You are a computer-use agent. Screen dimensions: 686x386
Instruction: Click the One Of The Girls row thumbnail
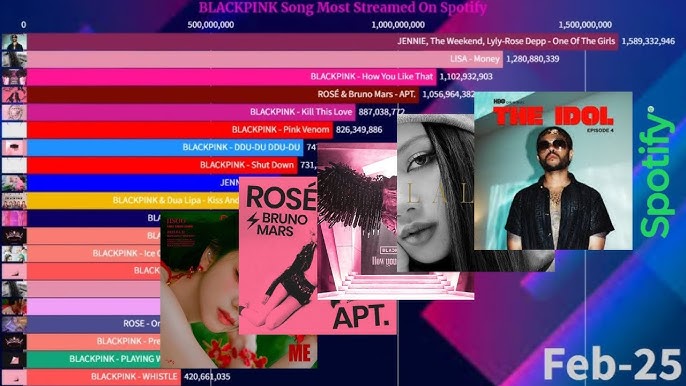point(14,42)
